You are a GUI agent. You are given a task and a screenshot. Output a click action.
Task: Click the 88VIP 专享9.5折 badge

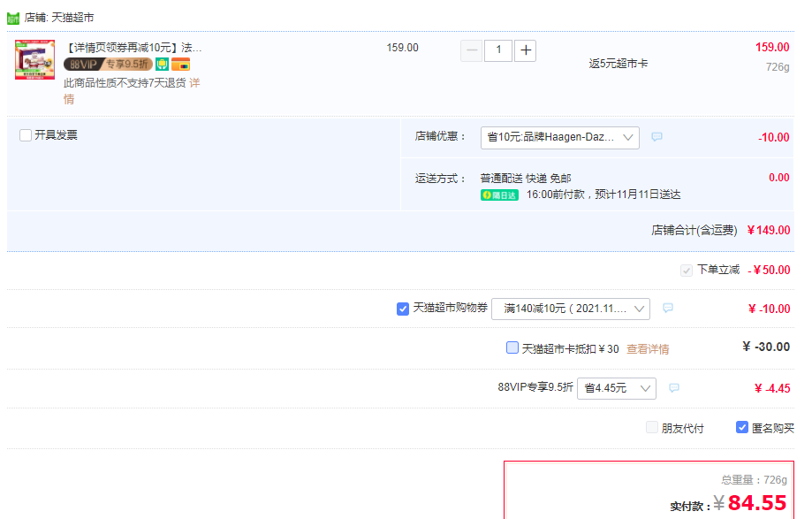point(108,65)
